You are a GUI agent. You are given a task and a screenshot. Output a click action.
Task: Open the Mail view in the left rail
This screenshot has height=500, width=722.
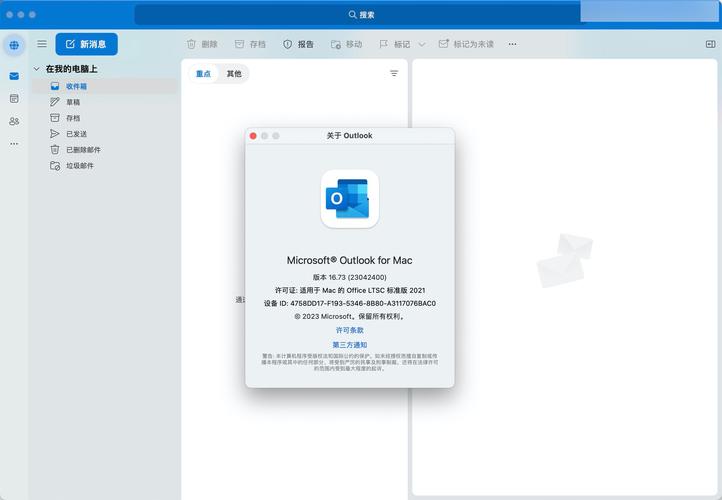pyautogui.click(x=14, y=76)
